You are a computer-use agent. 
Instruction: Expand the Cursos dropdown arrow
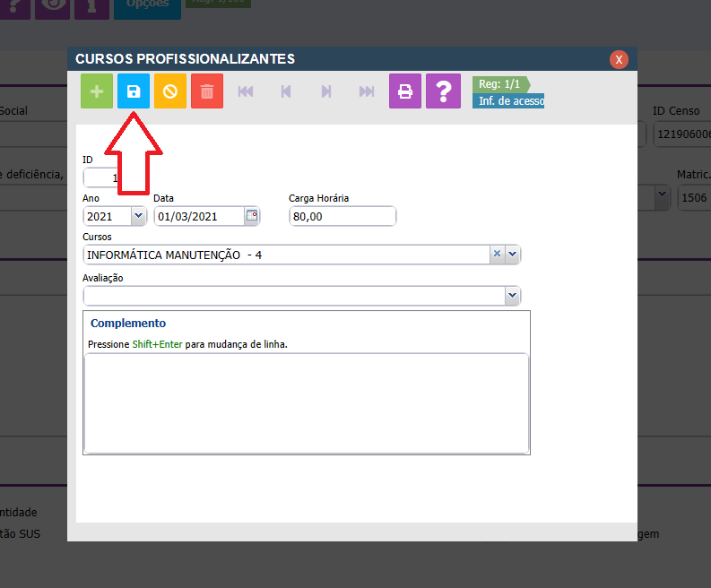tap(512, 255)
